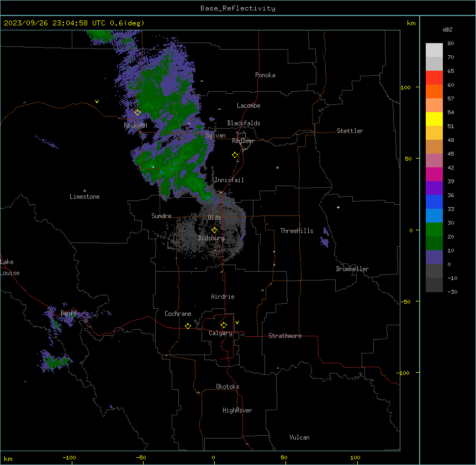
Task: Select the white topmost swatch in dBZ legend
Action: pyautogui.click(x=434, y=50)
